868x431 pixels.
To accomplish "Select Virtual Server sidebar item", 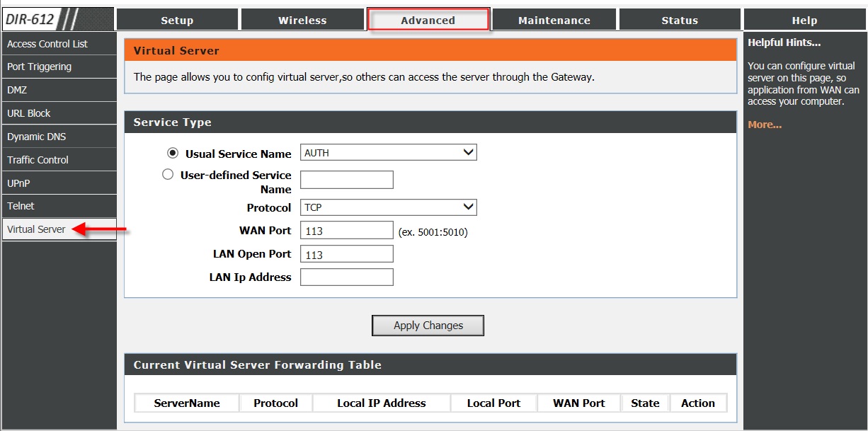I will (59, 229).
